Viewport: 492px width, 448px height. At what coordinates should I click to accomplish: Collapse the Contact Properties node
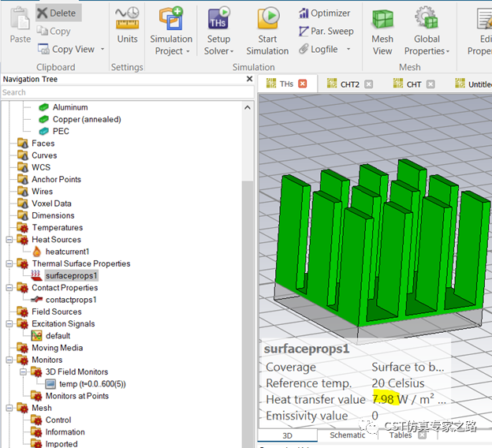click(9, 288)
